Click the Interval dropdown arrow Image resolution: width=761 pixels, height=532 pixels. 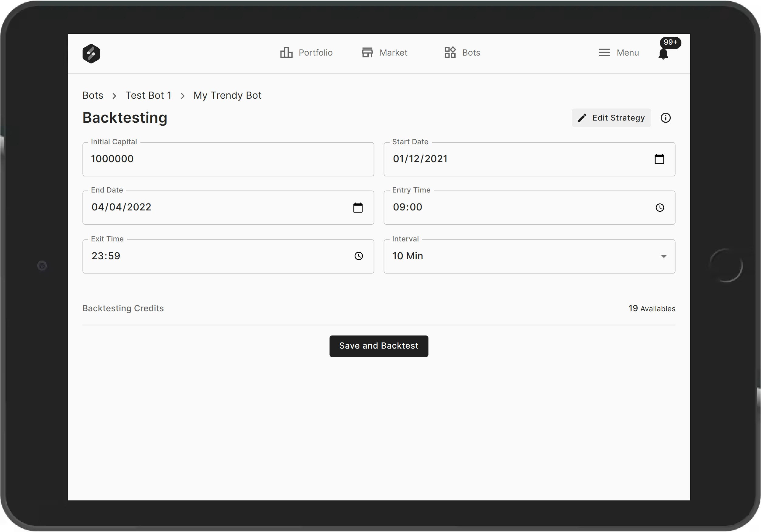[x=663, y=257]
